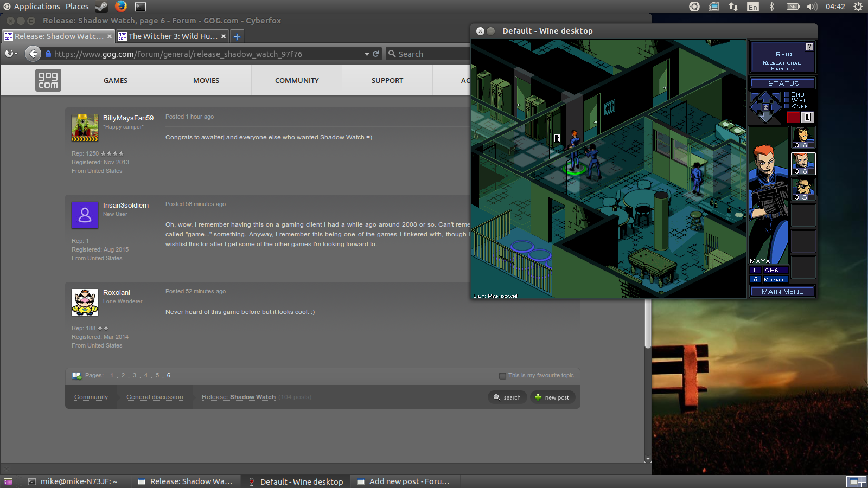Click the up arrow on the movement pad

click(x=765, y=97)
